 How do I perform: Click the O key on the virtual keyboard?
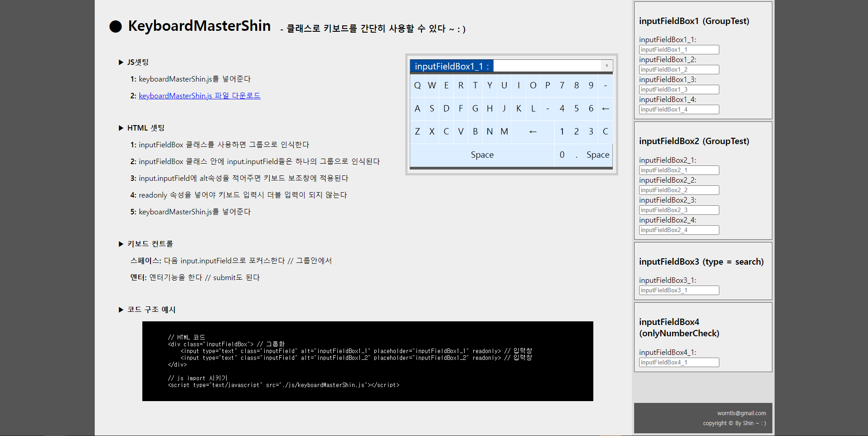pyautogui.click(x=533, y=85)
